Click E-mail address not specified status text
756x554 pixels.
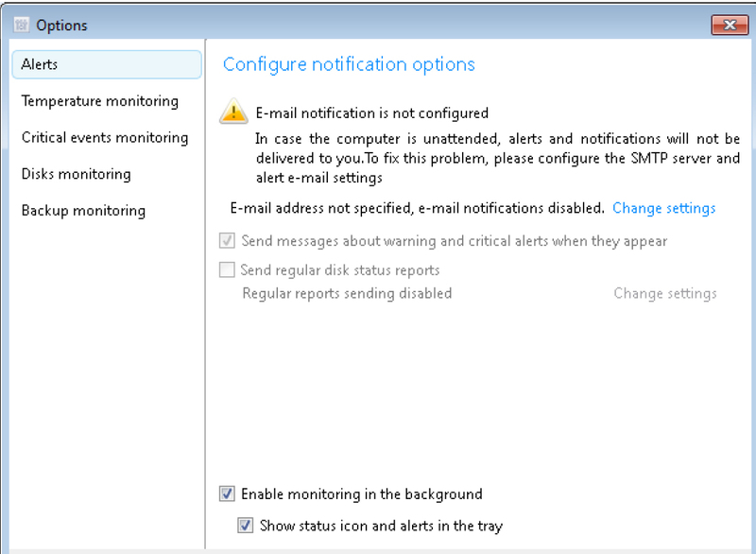[x=417, y=208]
